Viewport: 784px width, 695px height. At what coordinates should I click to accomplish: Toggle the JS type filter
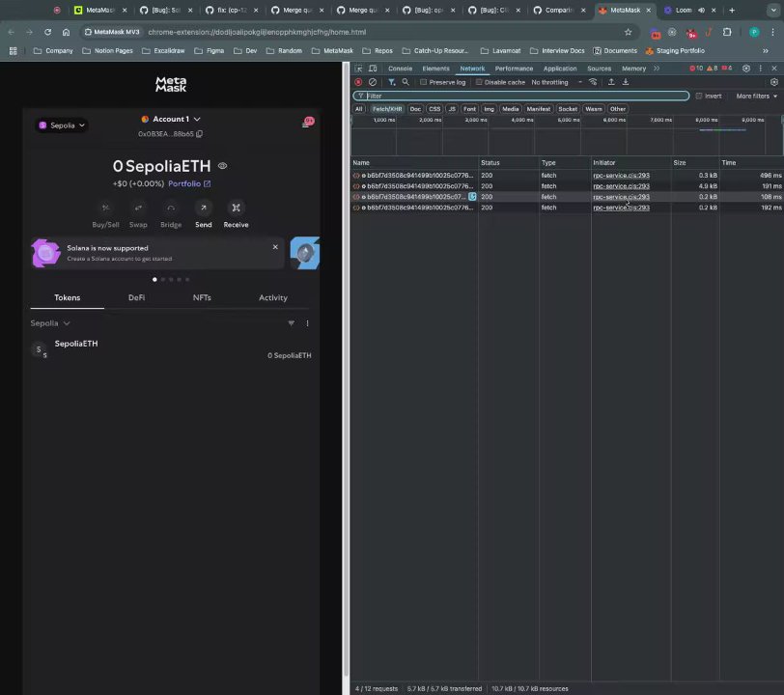pos(452,109)
